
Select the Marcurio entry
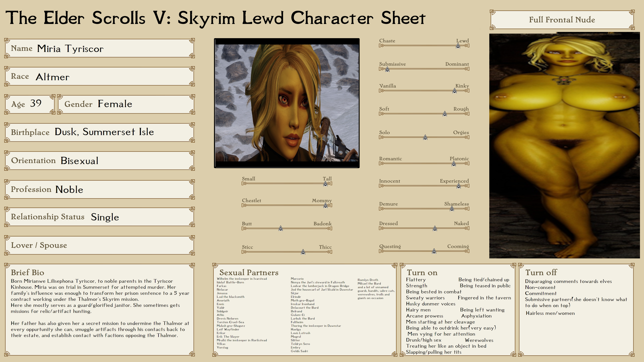pos(297,279)
